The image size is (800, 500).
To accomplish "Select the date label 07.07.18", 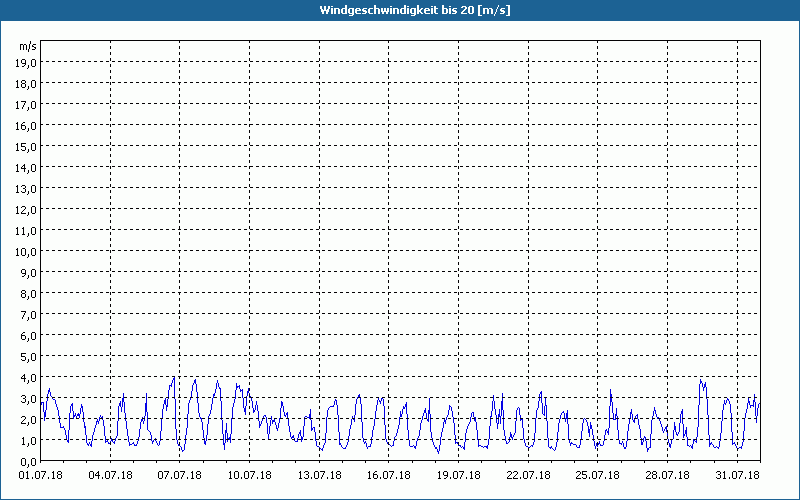I will click(180, 476).
